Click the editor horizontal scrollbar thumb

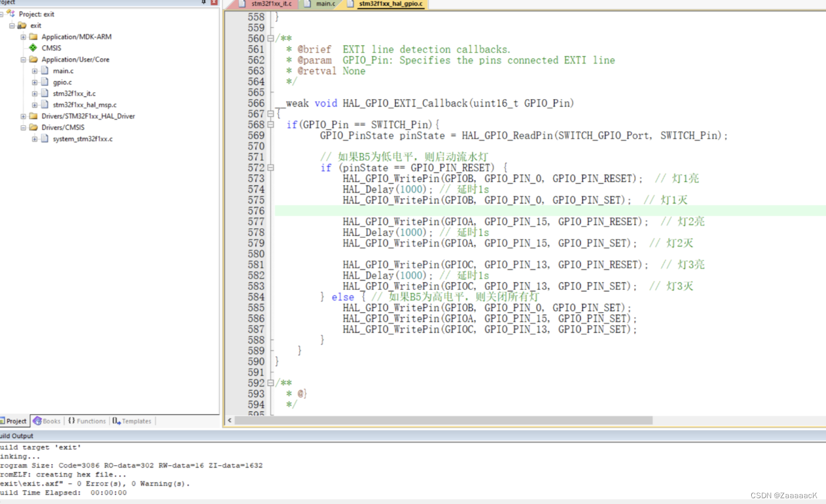coord(444,421)
